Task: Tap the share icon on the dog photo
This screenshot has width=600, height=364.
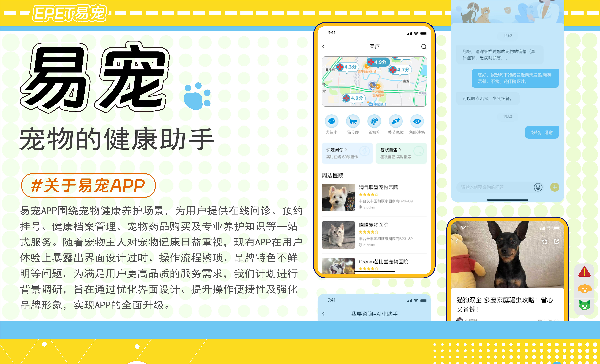Action: tap(557, 241)
